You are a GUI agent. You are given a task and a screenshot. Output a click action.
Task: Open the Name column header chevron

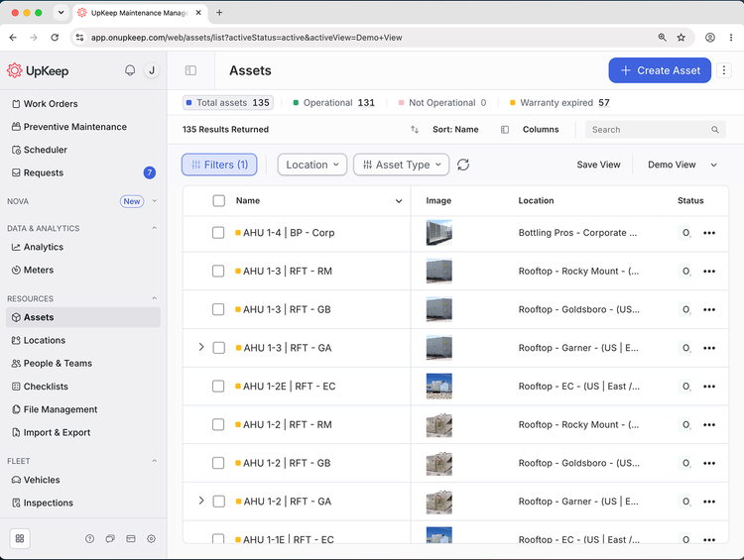tap(399, 201)
